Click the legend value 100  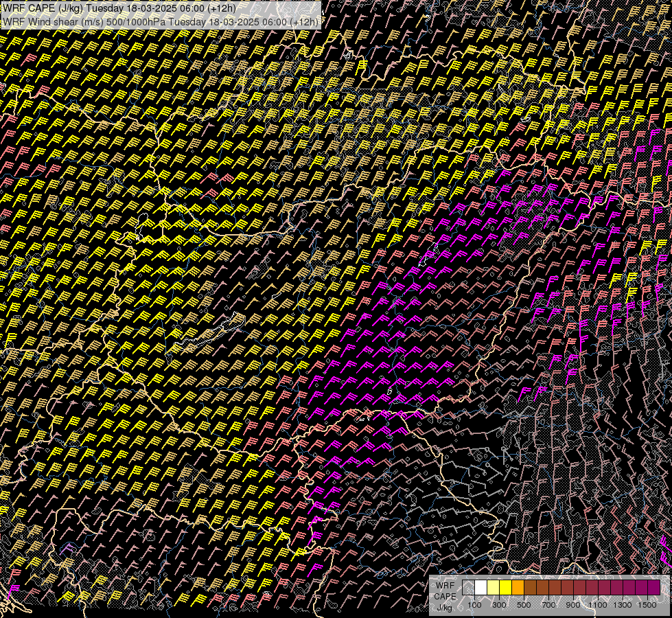pyautogui.click(x=474, y=605)
